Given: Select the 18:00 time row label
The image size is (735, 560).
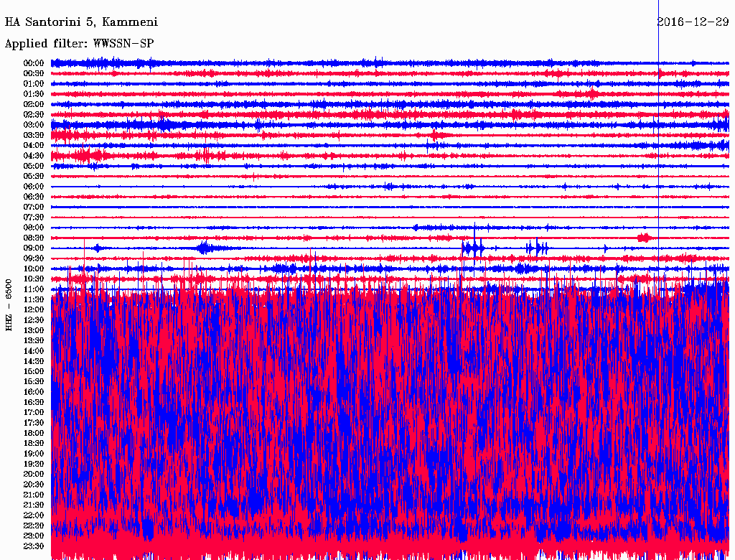Looking at the screenshot, I should click(x=34, y=434).
